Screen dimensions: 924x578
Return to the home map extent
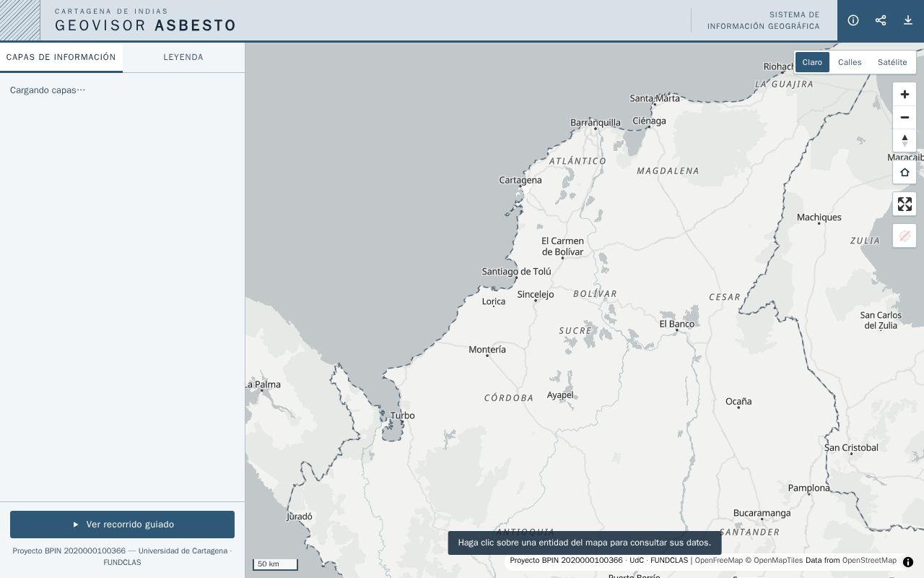pos(905,172)
